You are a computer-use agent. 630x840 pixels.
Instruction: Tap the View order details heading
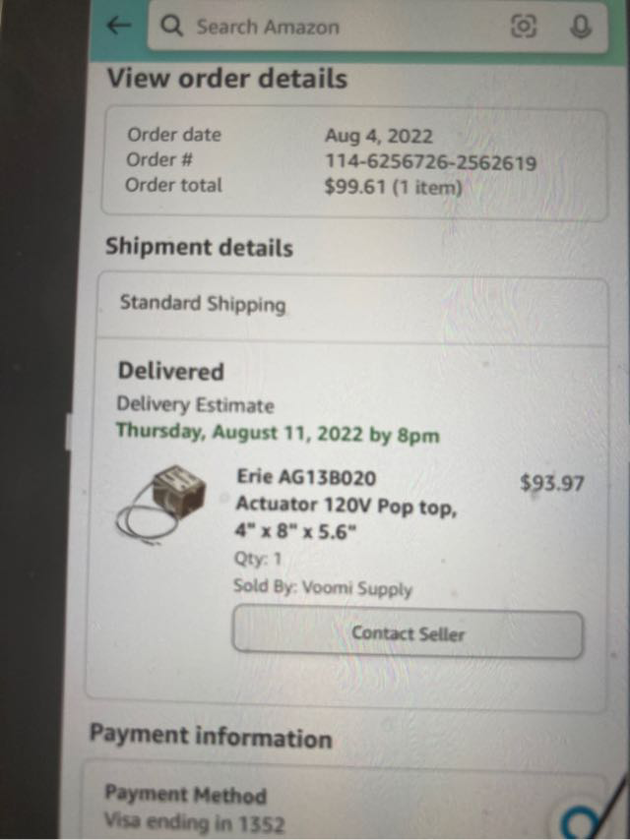(x=227, y=79)
